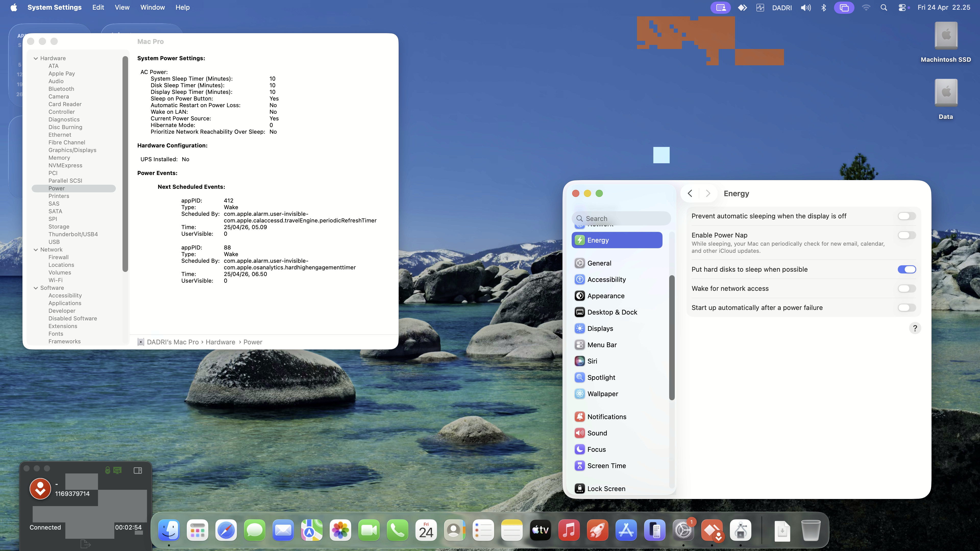Open View menu in menu bar
The image size is (980, 551).
(122, 8)
